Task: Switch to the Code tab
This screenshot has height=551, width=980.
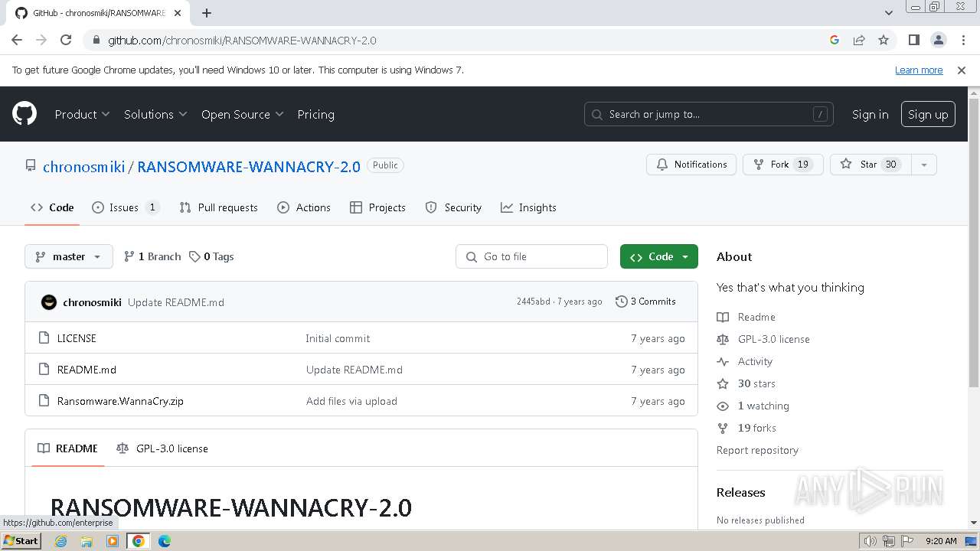Action: [52, 207]
